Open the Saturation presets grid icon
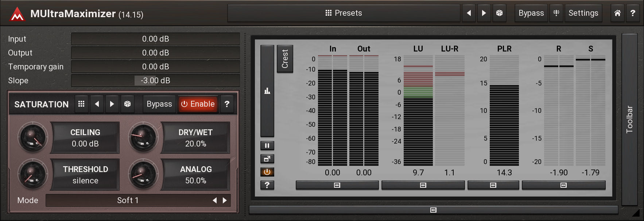The height and width of the screenshot is (221, 644). point(81,104)
